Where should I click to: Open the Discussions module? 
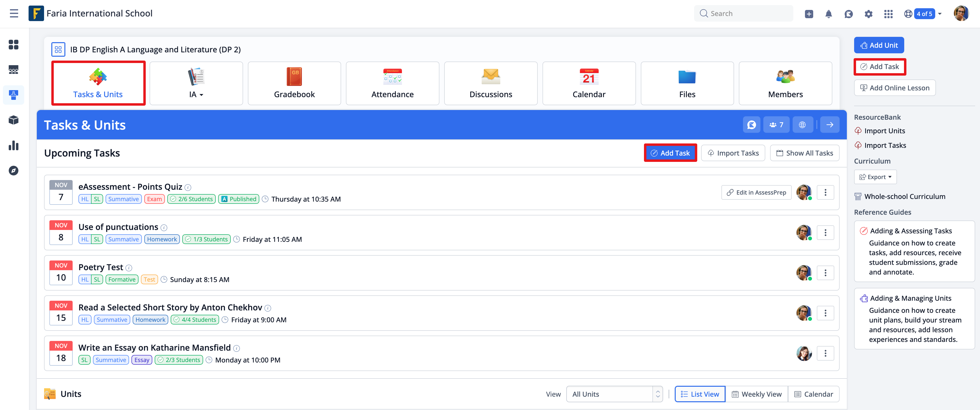coord(490,83)
